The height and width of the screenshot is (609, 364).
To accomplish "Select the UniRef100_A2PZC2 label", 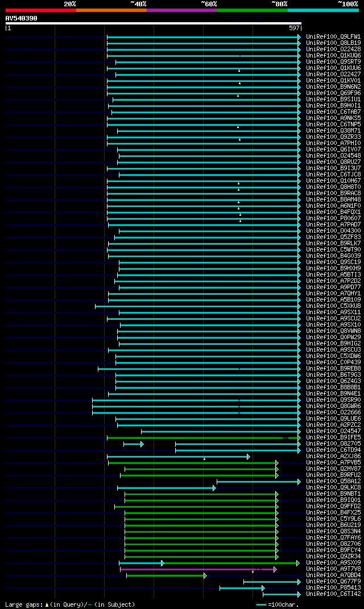I will tap(333, 425).
